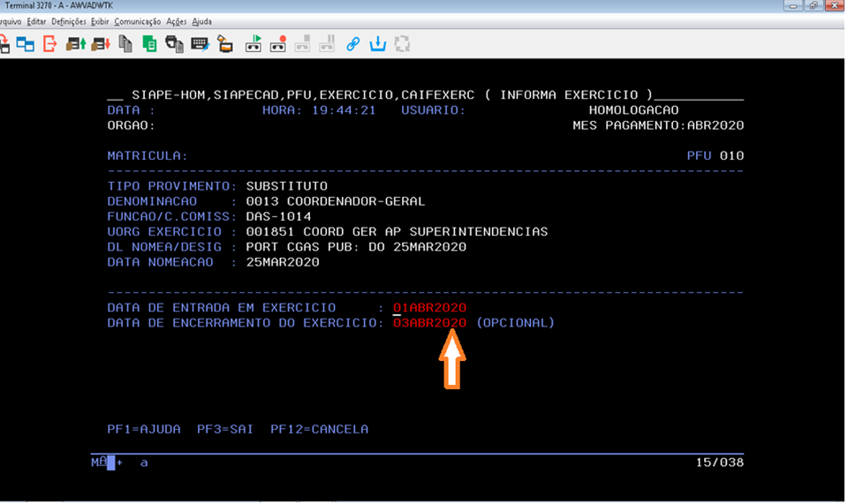Click 001851 COORD GER AP SUPERINTENDENCIAS
This screenshot has height=504, width=848.
coord(397,232)
